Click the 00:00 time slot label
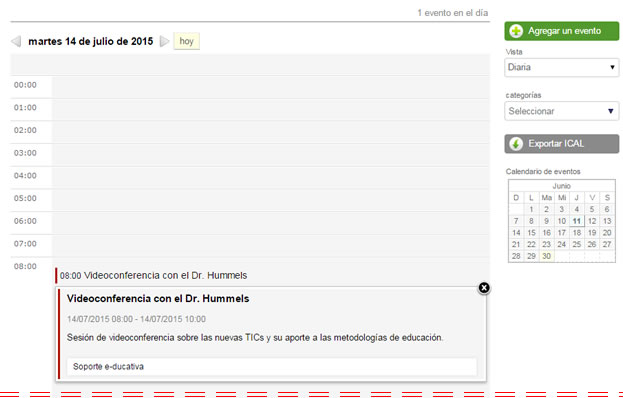Image resolution: width=623 pixels, height=398 pixels. point(25,85)
